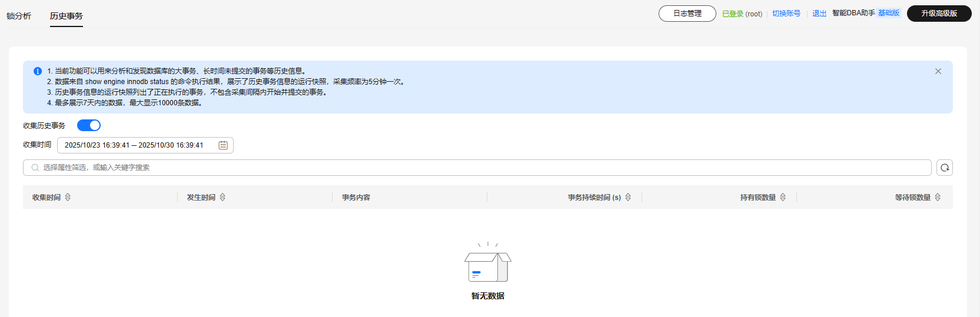
Task: Sort by 发生时间 column arrows
Action: pos(222,198)
